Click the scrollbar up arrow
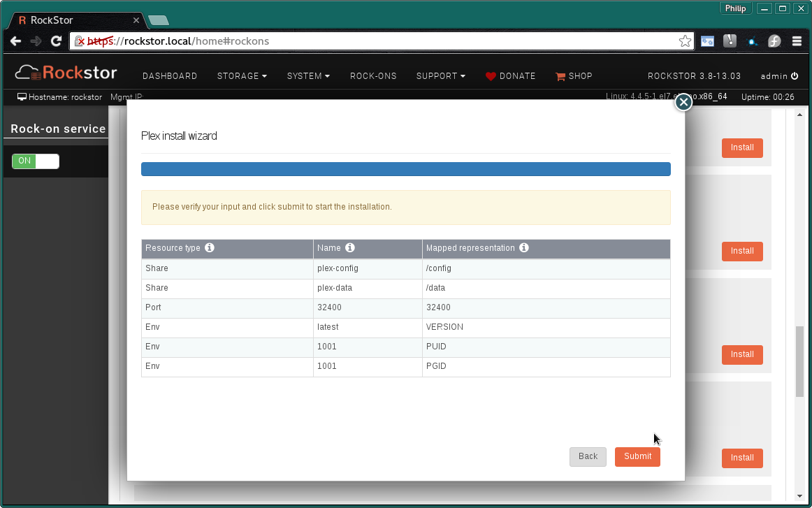This screenshot has height=508, width=812. coord(799,115)
